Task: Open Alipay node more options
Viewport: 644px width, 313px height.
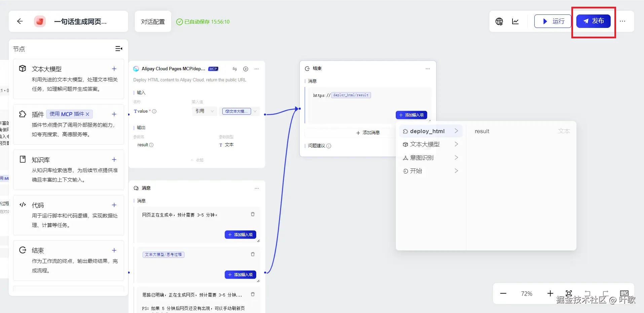Action: pos(257,69)
